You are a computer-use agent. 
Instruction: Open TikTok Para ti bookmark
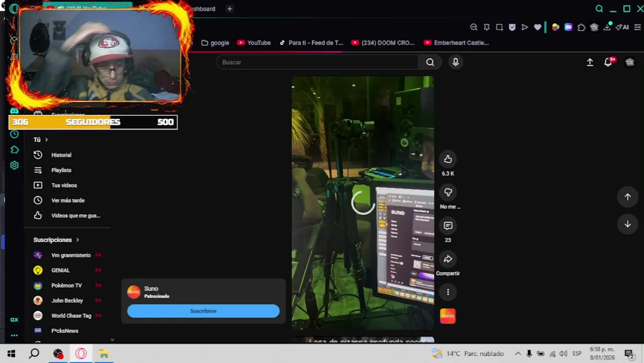coord(311,43)
